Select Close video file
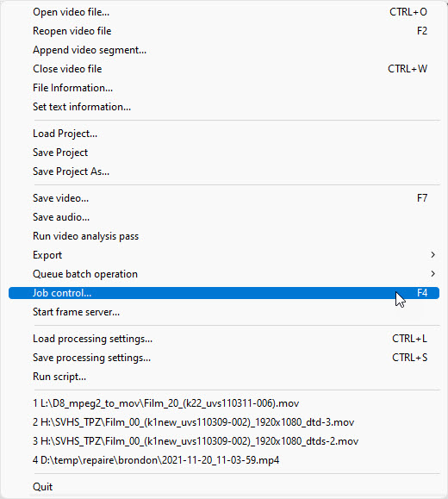 tap(224, 69)
